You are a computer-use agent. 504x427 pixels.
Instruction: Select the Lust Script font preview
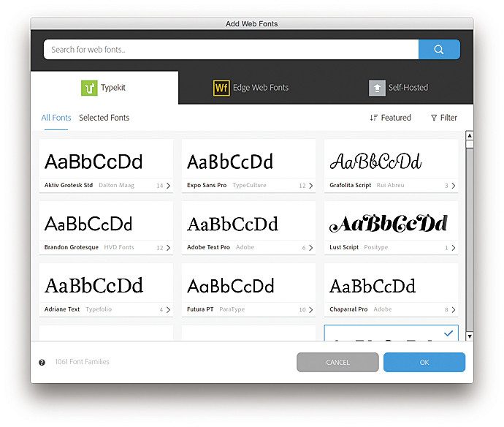tap(392, 221)
